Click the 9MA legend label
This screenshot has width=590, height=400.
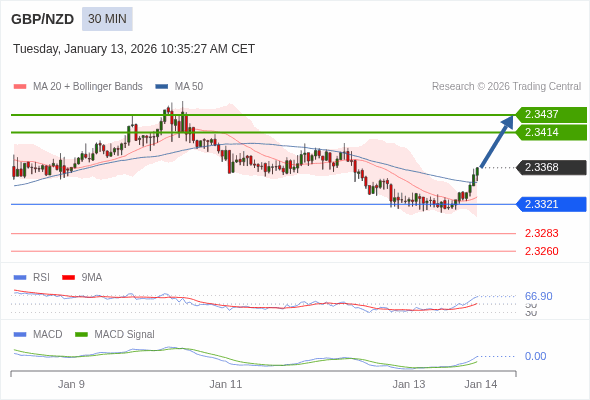[x=92, y=278]
